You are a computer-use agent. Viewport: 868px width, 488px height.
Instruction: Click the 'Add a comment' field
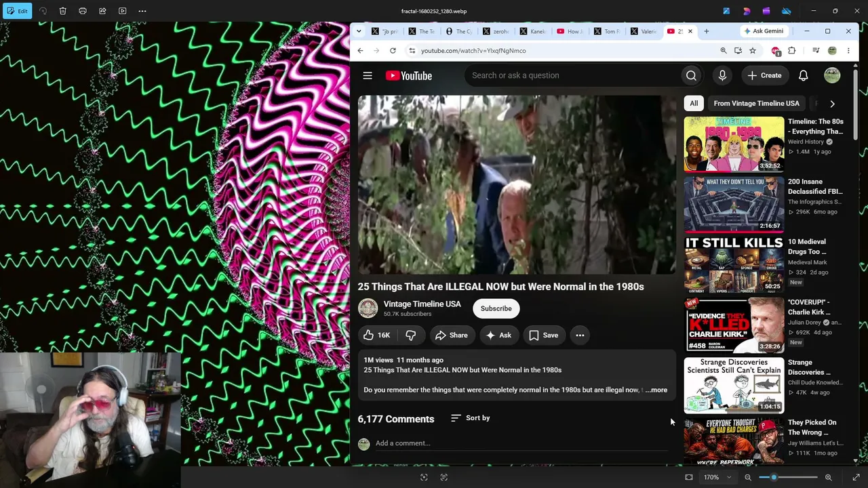[521, 443]
